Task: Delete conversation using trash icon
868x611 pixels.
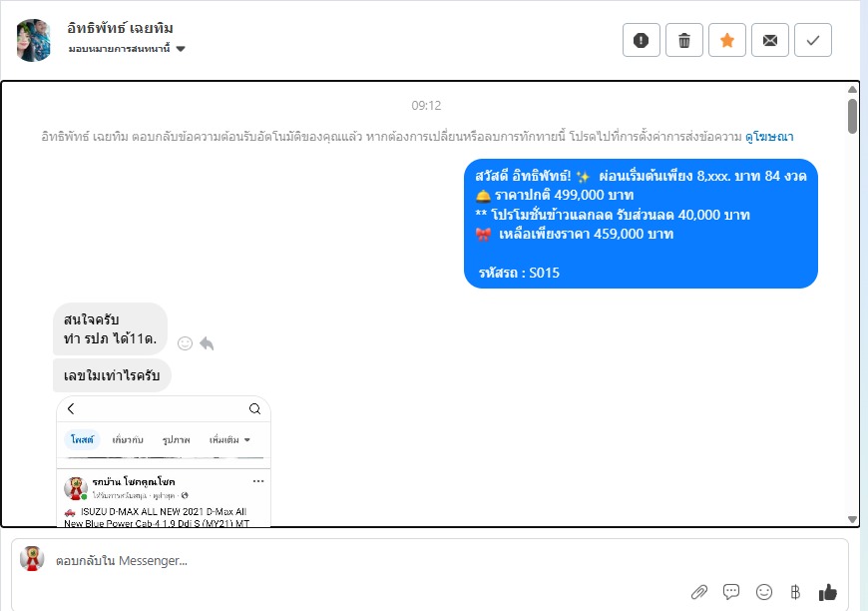Action: tap(684, 40)
